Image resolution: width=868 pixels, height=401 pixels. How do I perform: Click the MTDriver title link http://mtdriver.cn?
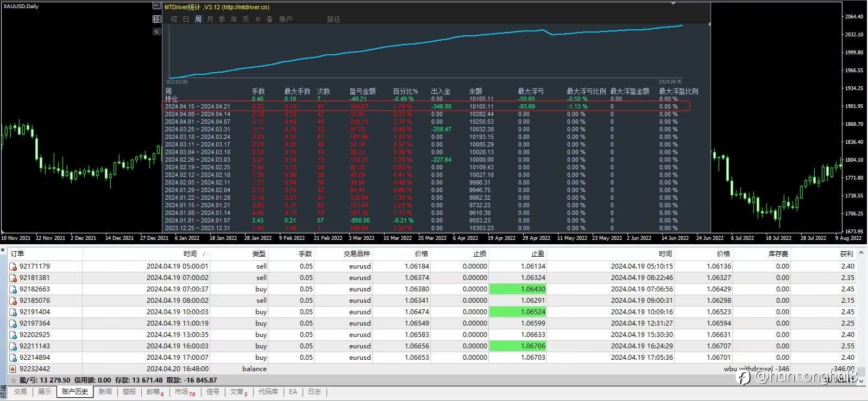(x=246, y=7)
